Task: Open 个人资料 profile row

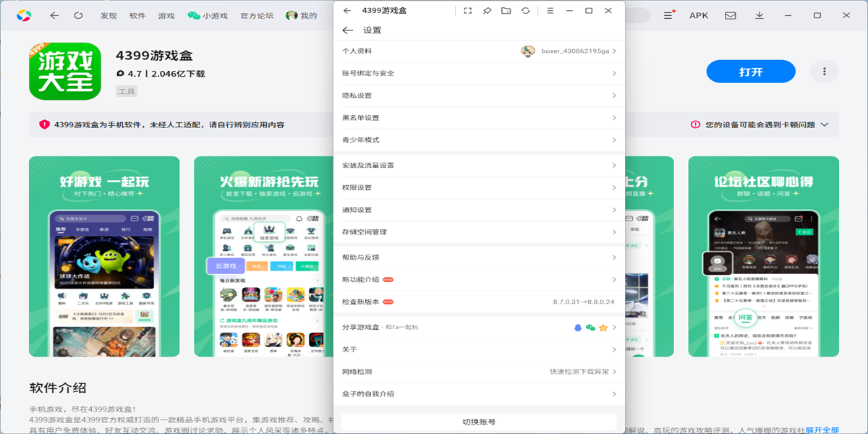Action: [x=478, y=51]
